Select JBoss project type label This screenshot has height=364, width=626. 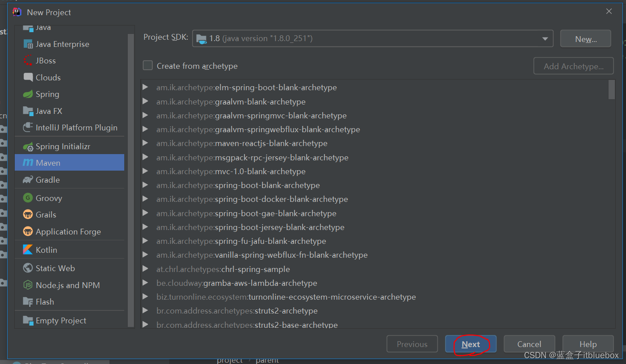point(46,61)
